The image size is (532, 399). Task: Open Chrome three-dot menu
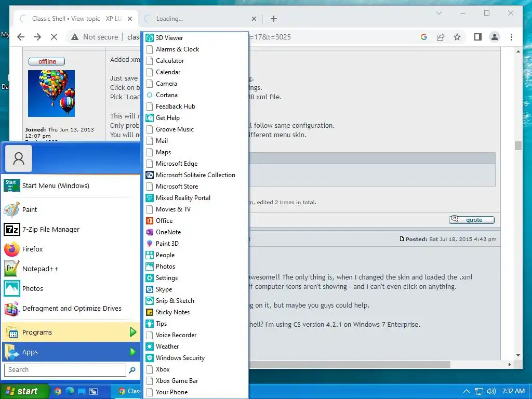(x=511, y=37)
